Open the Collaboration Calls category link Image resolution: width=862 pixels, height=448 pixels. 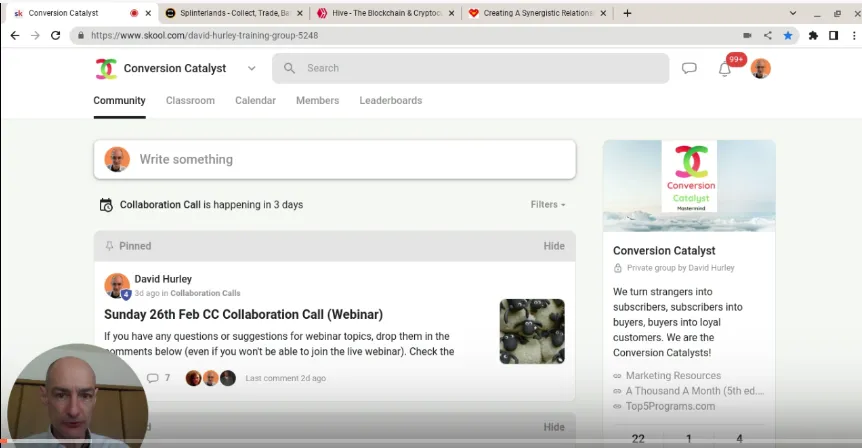click(x=205, y=293)
